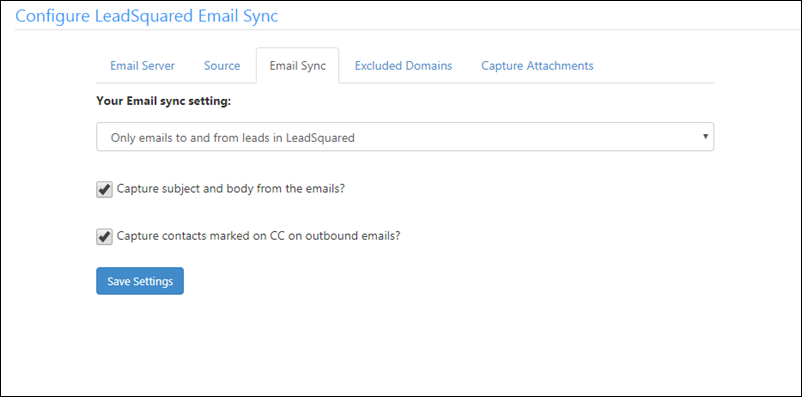Click the 'Your Email sync setting:' label
802x397 pixels.
point(164,101)
